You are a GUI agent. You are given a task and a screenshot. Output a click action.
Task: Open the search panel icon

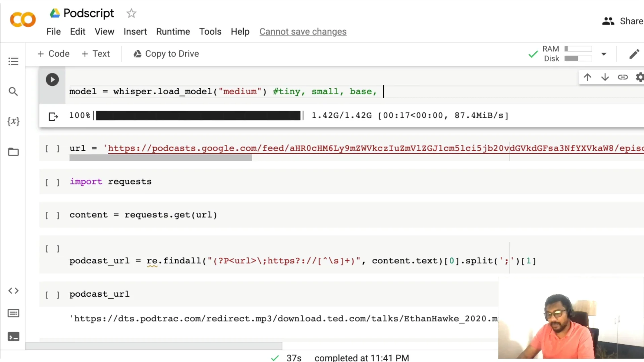(x=13, y=92)
